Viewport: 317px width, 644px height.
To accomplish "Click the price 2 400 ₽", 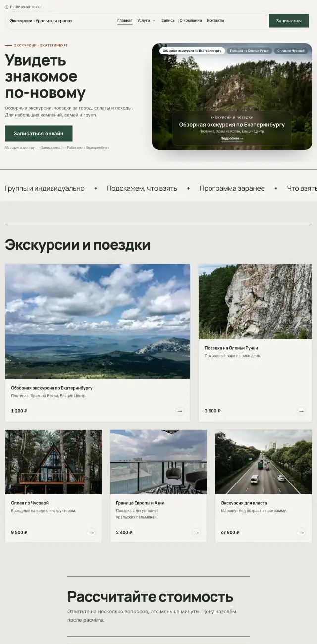I will [x=124, y=532].
